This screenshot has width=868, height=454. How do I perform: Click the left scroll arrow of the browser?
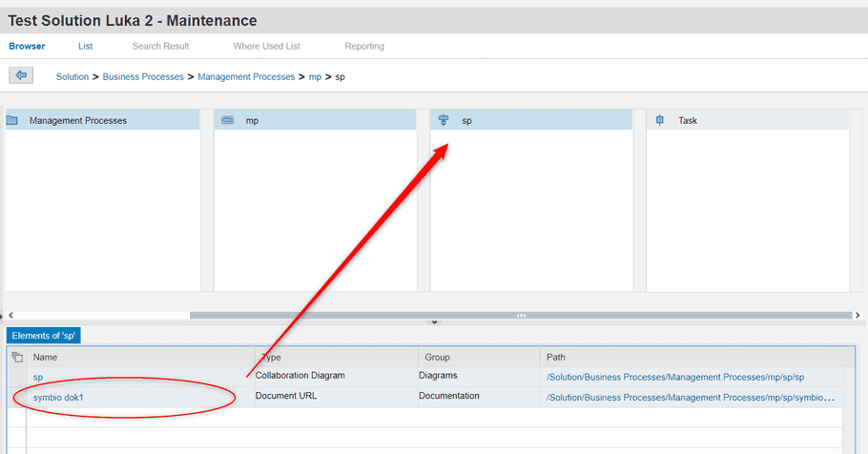(x=10, y=315)
